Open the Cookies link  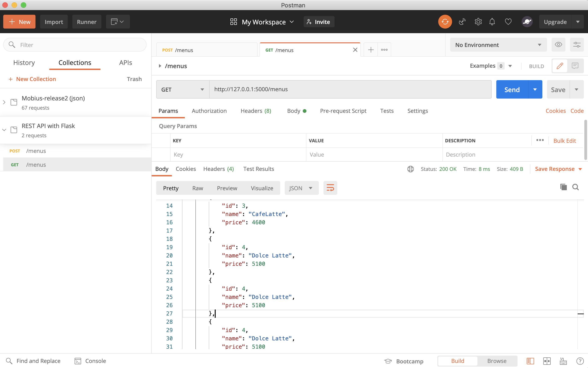(555, 111)
